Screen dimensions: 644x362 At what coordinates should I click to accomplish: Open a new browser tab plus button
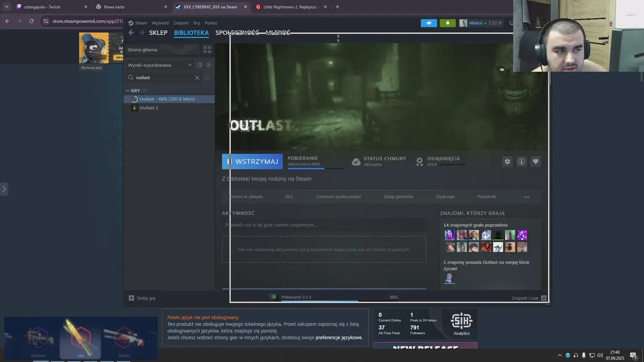point(337,7)
